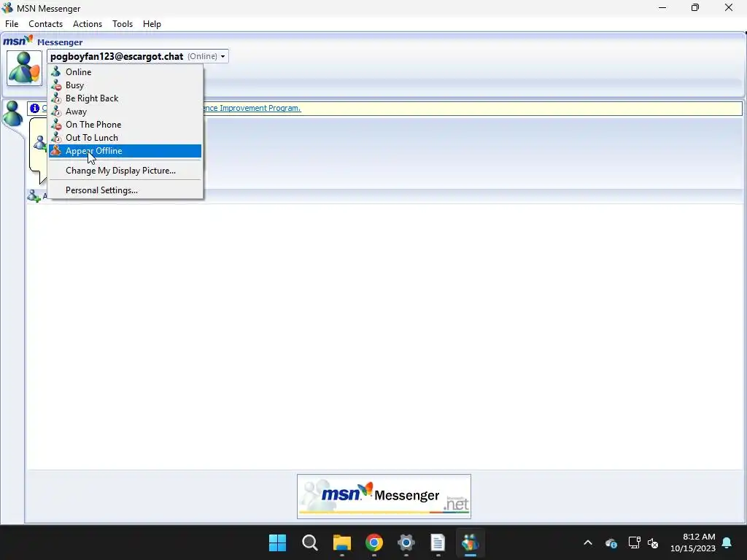Viewport: 747px width, 560px height.
Task: Open the Contacts menu
Action: coord(45,24)
